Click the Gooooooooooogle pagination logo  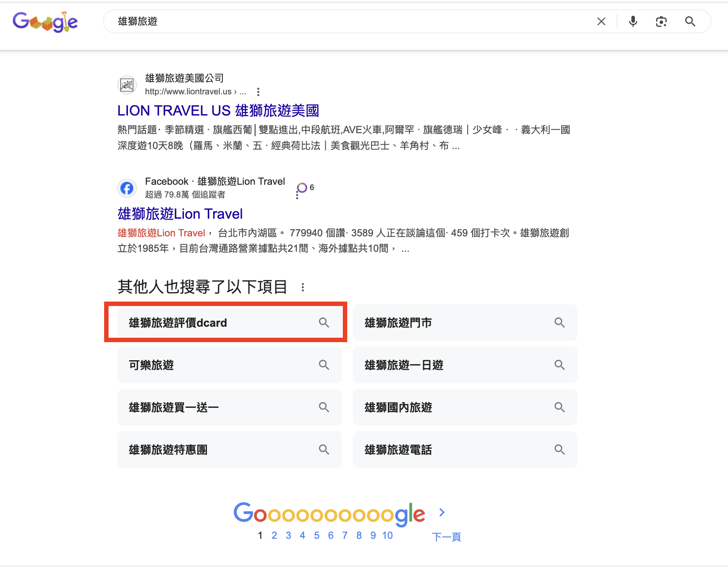point(329,514)
